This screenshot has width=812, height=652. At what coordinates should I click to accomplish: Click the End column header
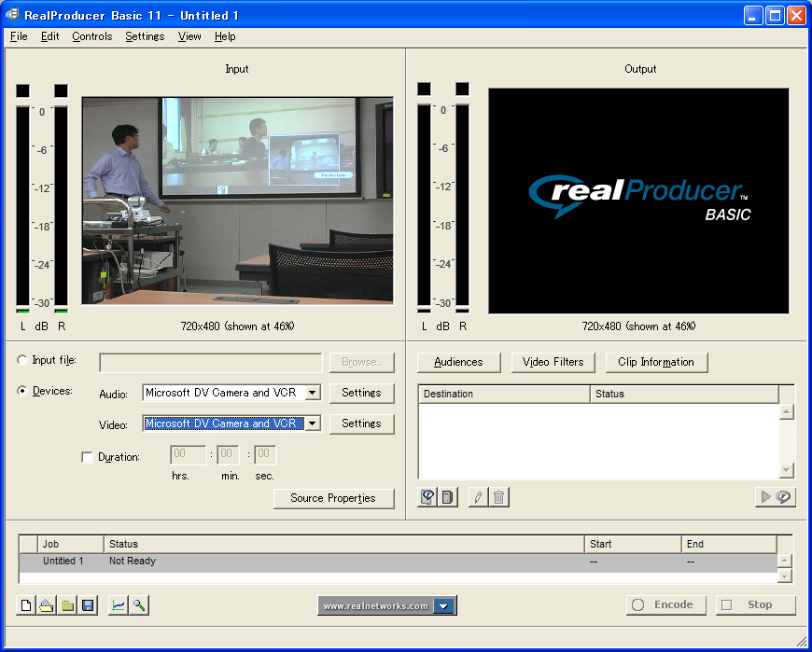coord(729,545)
